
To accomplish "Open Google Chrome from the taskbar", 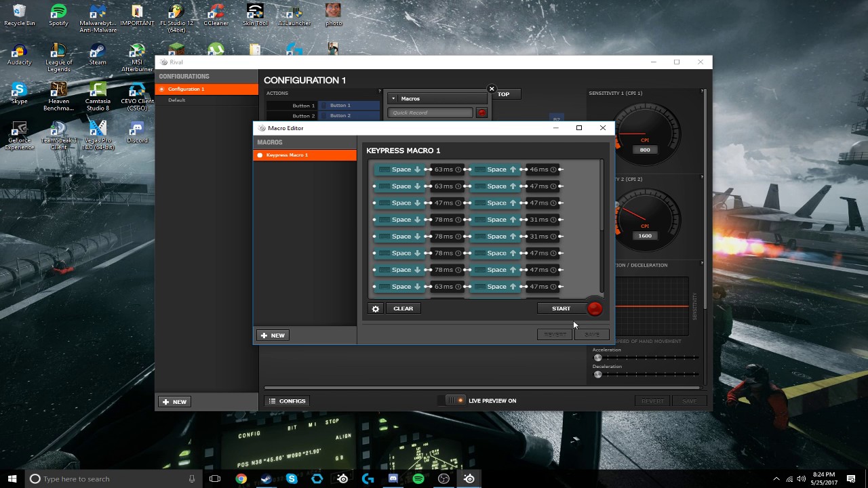I will (241, 479).
